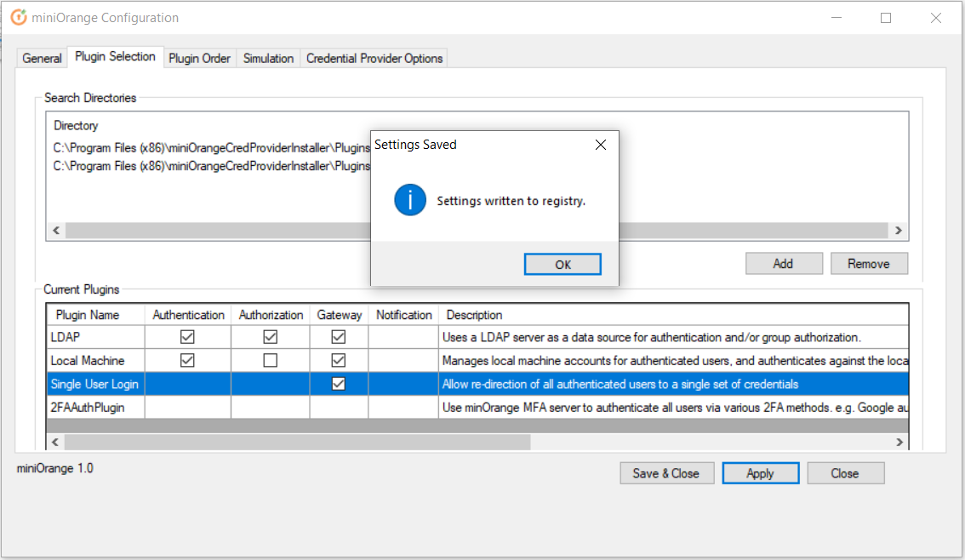Click Add directory button
The image size is (965, 560).
click(784, 263)
